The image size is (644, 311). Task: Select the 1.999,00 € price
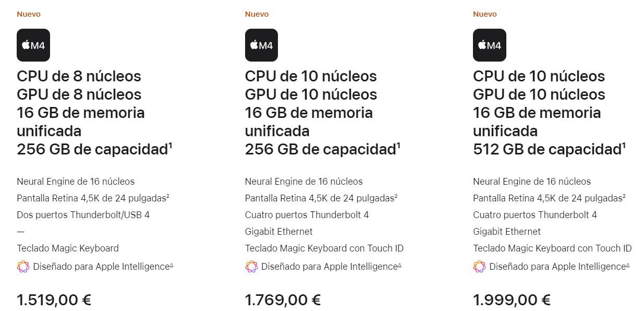(x=512, y=300)
